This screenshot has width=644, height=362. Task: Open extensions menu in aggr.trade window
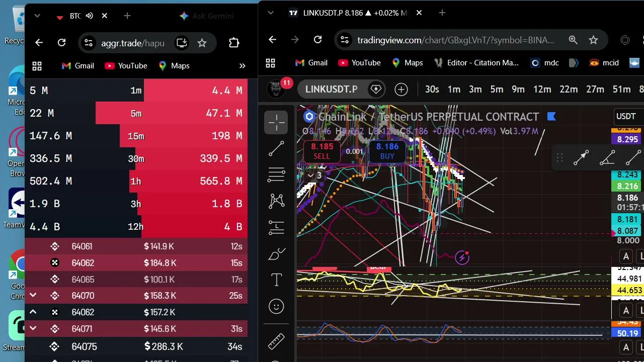coord(234,43)
